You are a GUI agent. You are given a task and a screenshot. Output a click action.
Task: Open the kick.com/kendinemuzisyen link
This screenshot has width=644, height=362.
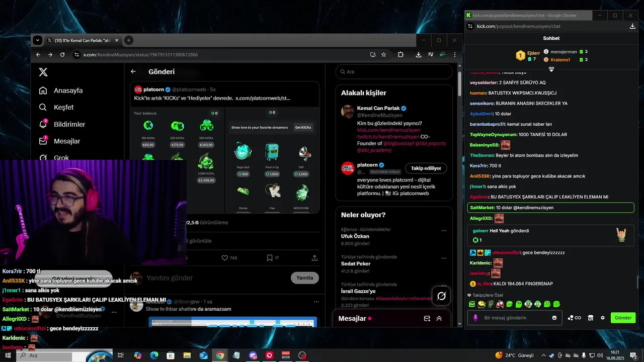[388, 130]
